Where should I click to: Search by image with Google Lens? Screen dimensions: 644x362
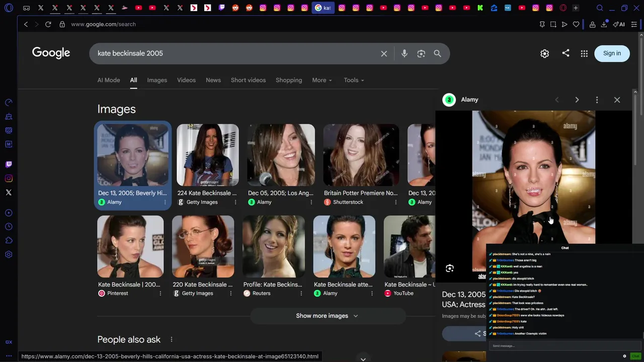(x=421, y=53)
